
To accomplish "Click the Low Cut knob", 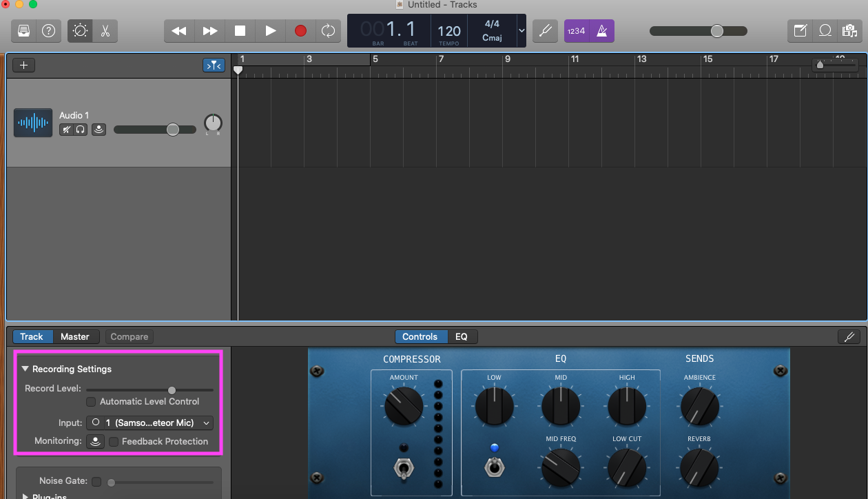I will (x=627, y=467).
